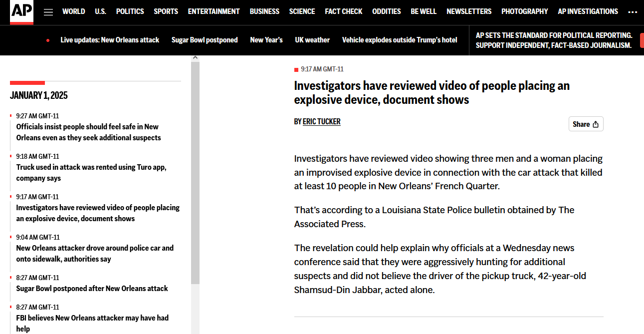The image size is (644, 334).
Task: Open the AP Investigations section
Action: point(588,11)
